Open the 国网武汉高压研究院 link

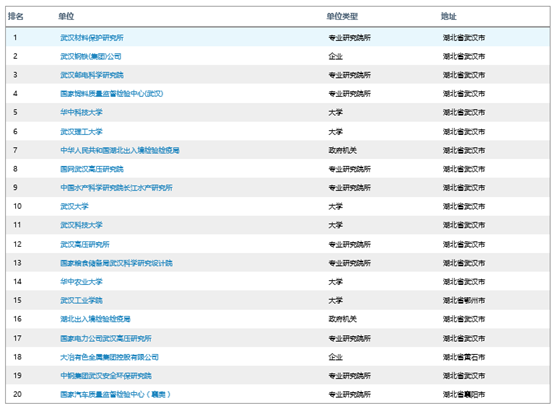[92, 169]
